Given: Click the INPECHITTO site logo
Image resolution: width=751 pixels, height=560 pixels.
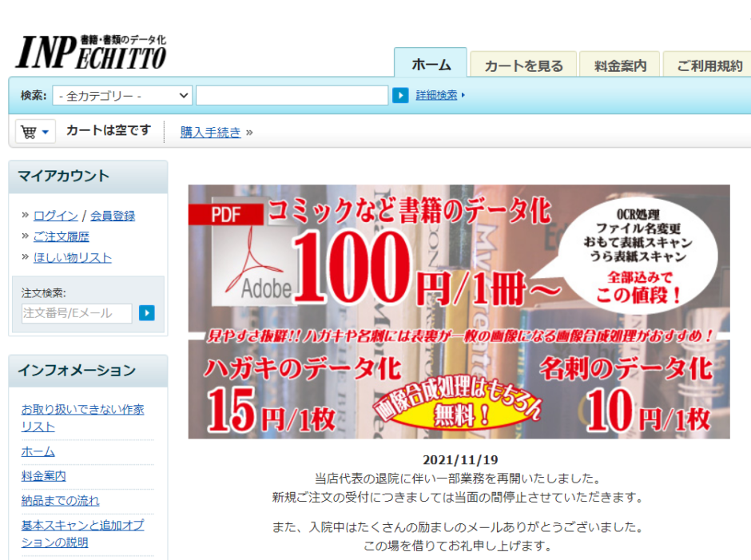Looking at the screenshot, I should click(91, 52).
